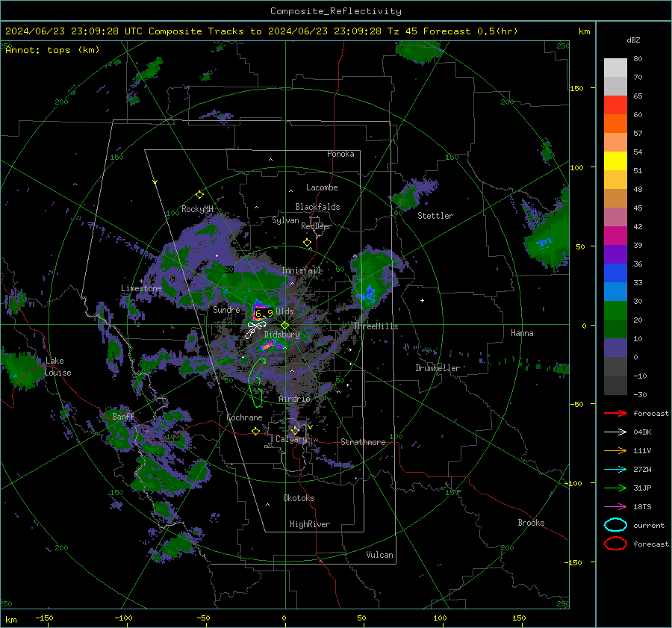Click the Vulcan label
This screenshot has height=628, width=672.
pyautogui.click(x=379, y=555)
